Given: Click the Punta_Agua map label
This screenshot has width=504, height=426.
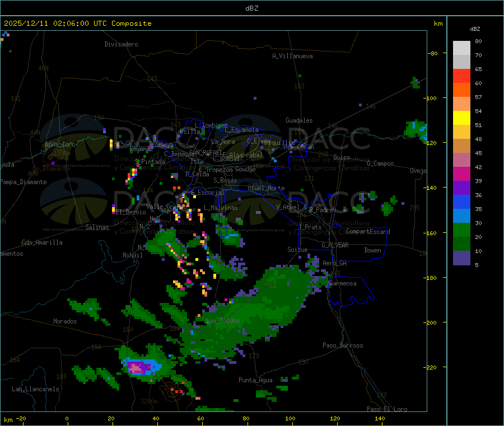Looking at the screenshot, I should (x=255, y=380).
